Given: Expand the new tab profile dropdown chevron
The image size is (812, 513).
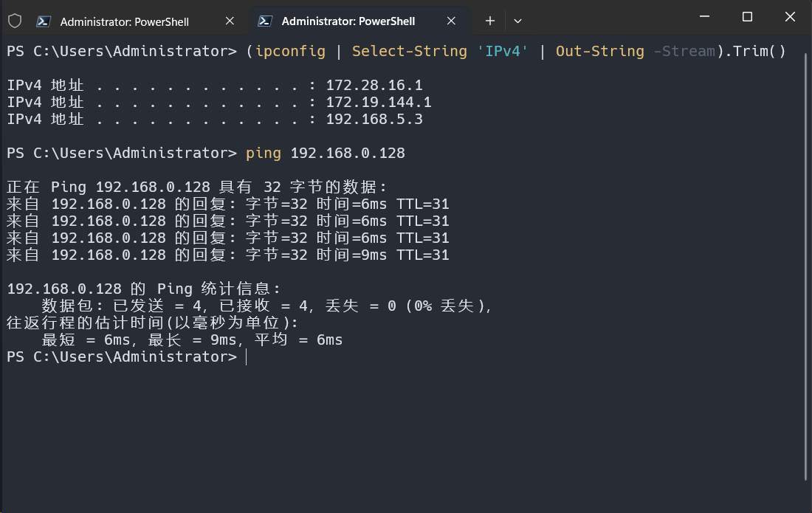Looking at the screenshot, I should (517, 21).
